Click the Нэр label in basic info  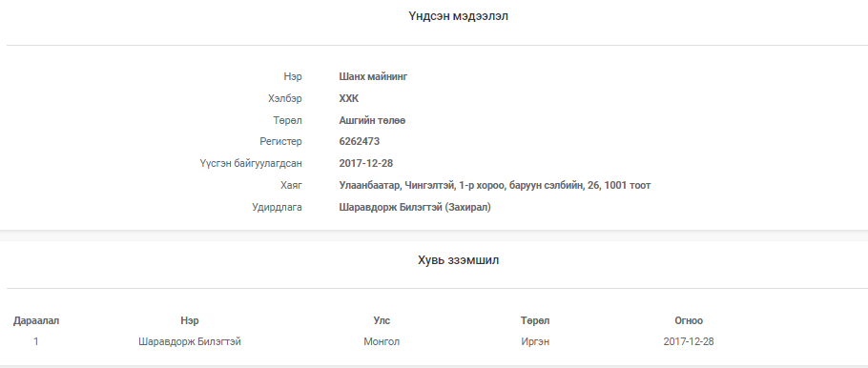(292, 76)
